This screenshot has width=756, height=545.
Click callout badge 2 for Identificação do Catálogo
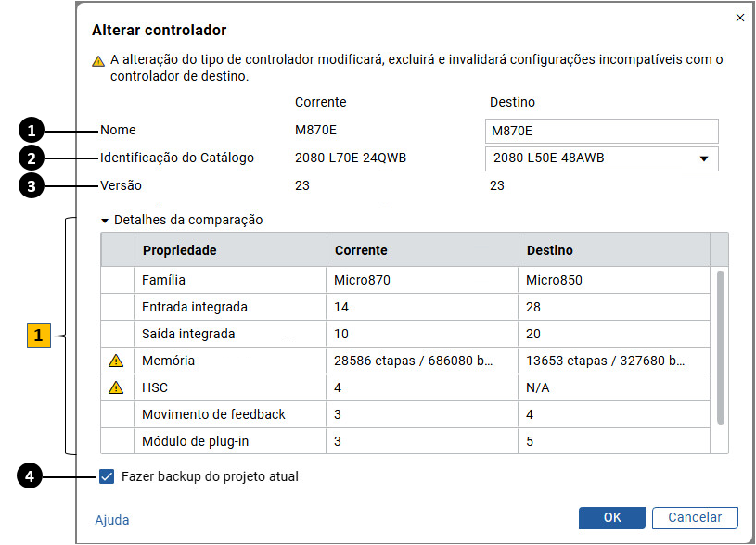[x=31, y=158]
